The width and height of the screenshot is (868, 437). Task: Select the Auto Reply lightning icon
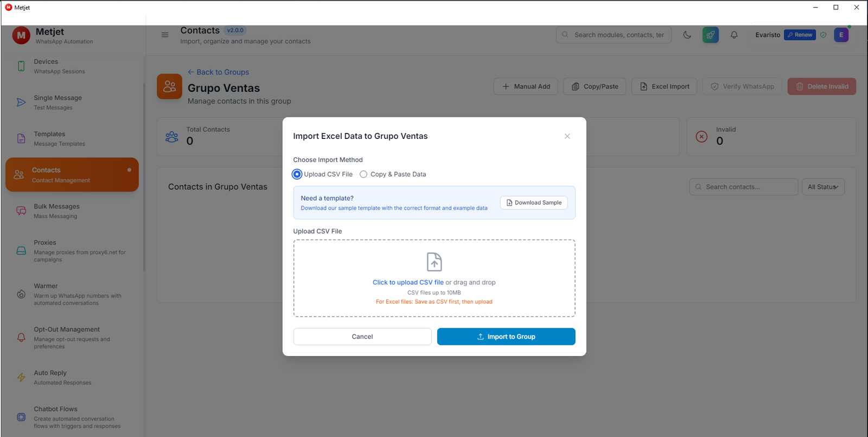tap(21, 377)
